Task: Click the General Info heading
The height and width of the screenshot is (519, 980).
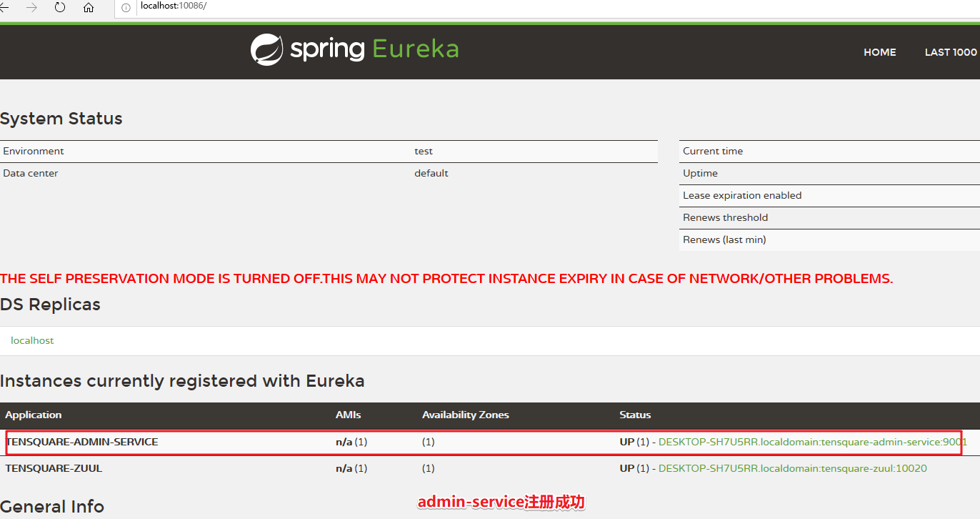Action: point(52,507)
